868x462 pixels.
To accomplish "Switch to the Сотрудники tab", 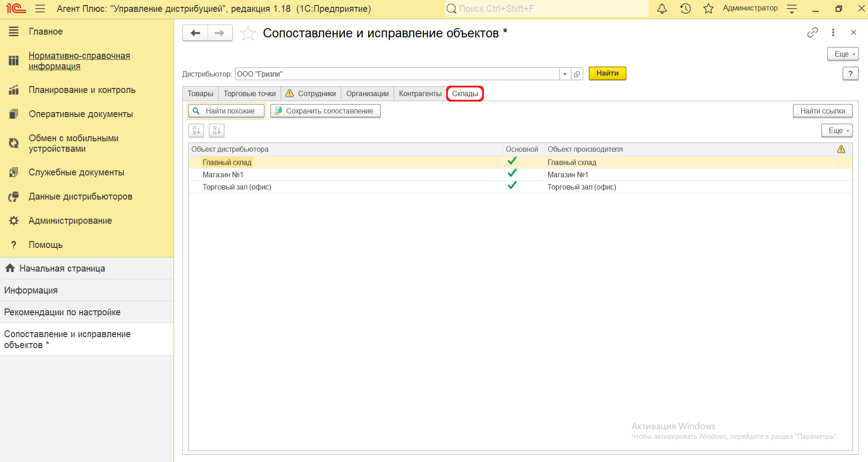I will [311, 93].
